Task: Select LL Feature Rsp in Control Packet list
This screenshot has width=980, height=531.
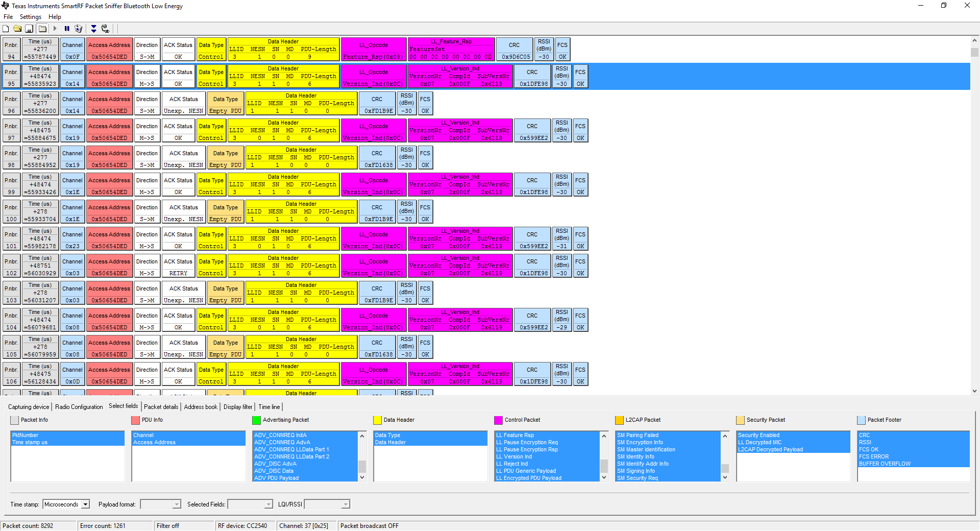Action: [x=547, y=436]
